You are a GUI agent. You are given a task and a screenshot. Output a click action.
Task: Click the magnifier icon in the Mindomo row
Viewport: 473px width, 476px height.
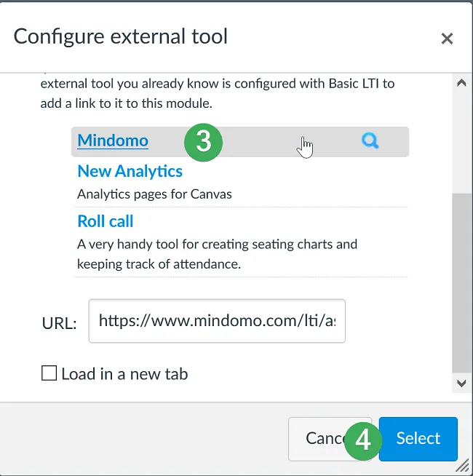point(370,141)
